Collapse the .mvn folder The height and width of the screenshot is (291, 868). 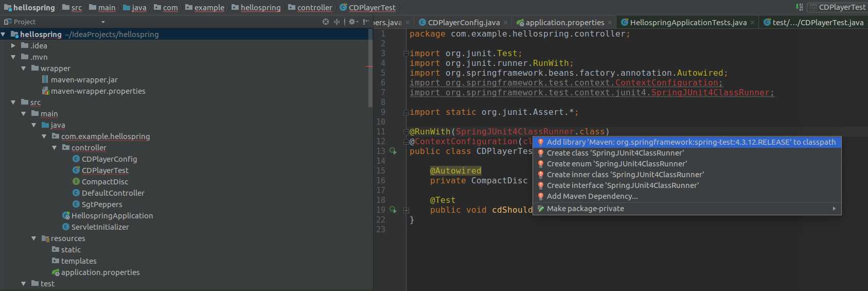[13, 57]
